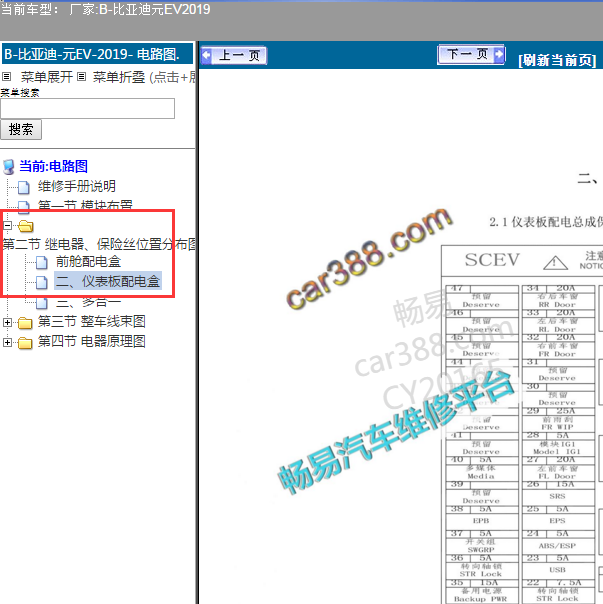Click fuse 28 Model IG1 cell

pos(558,444)
